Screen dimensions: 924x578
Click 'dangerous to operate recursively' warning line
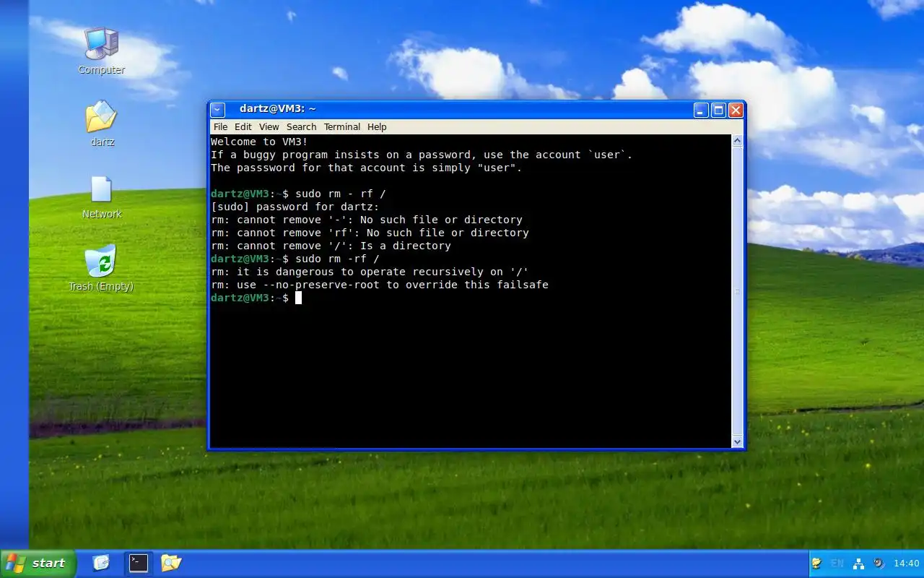pyautogui.click(x=370, y=272)
